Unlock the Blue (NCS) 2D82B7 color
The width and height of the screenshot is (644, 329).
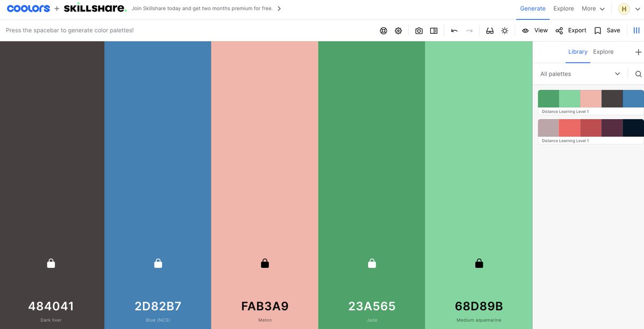[158, 264]
